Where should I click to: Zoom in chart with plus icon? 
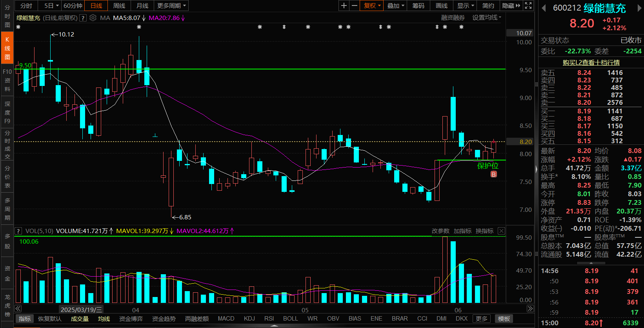(x=344, y=5)
